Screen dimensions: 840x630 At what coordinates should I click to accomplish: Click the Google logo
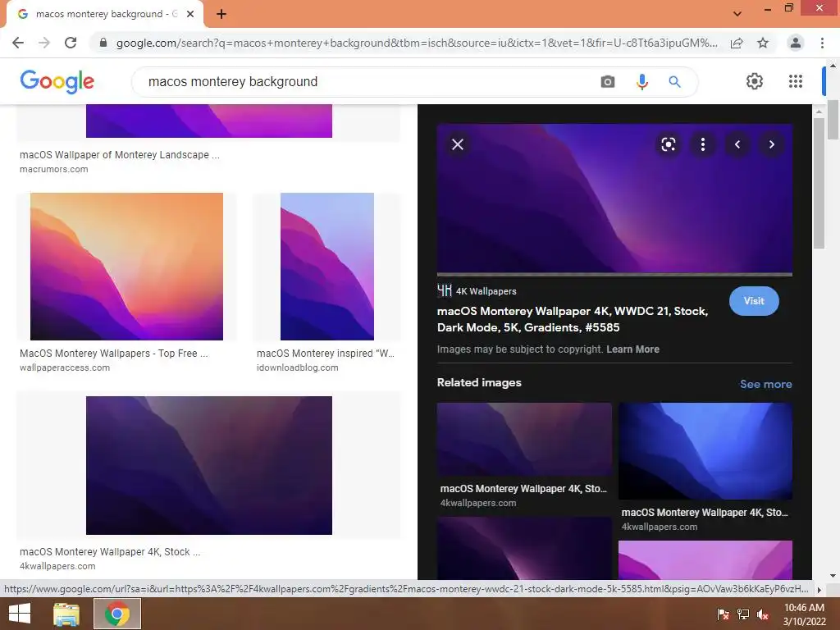pyautogui.click(x=57, y=81)
